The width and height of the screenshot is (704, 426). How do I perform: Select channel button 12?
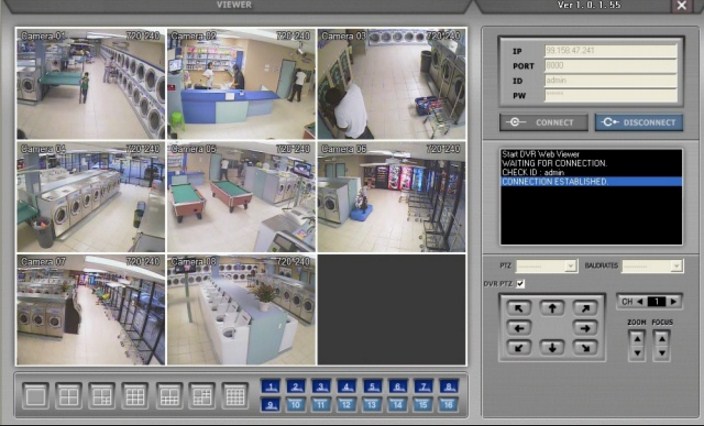click(x=347, y=404)
